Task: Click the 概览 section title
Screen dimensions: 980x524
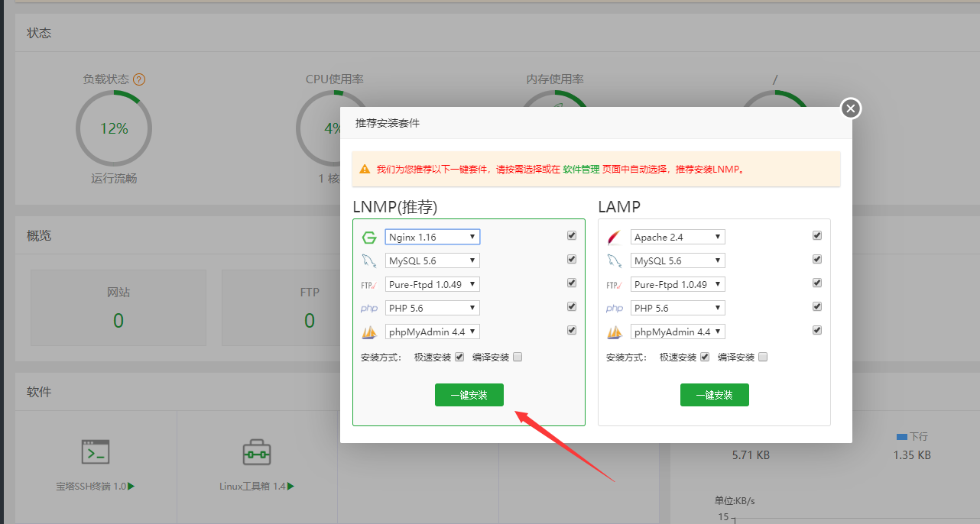Action: (x=39, y=235)
